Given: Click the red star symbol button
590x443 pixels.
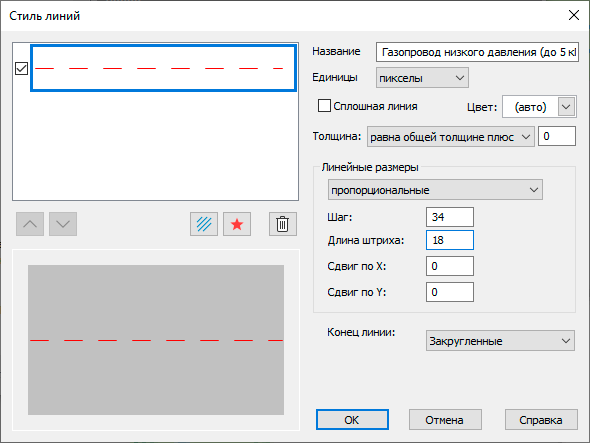Looking at the screenshot, I should pyautogui.click(x=237, y=224).
